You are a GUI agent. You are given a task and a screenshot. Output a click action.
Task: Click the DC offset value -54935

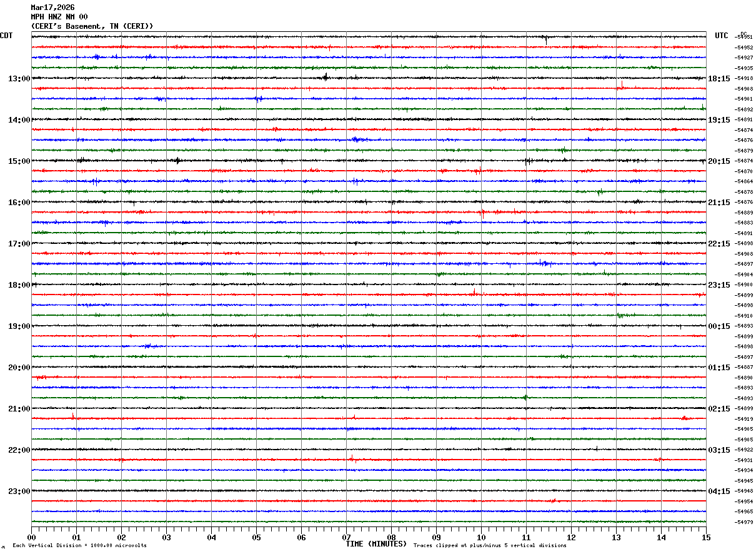(744, 68)
